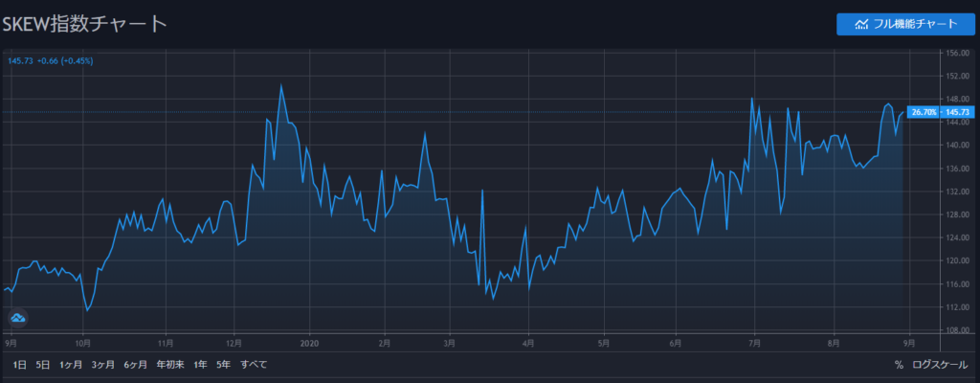980x383 pixels.
Task: Click the 7月 marker on time axis
Action: click(x=755, y=341)
